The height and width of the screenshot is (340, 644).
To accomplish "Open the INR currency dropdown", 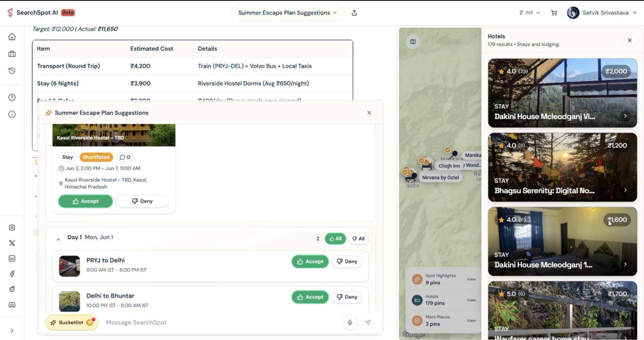I will click(x=530, y=13).
